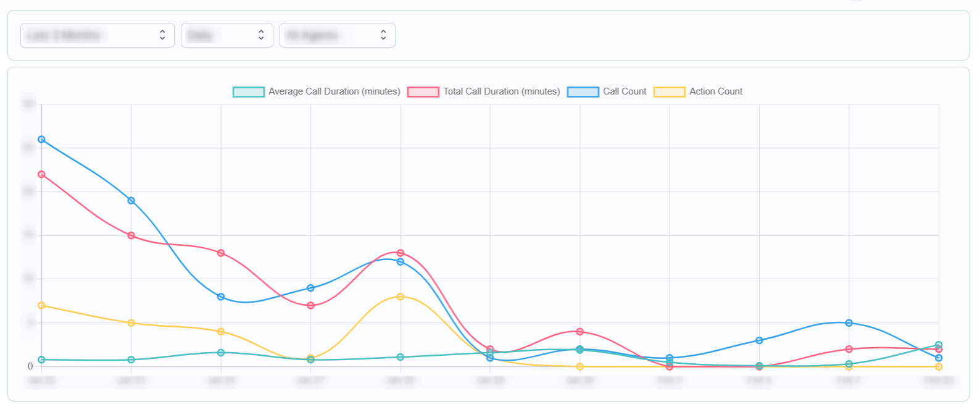Click the first red Total Call Duration point
This screenshot has width=980, height=404.
pyautogui.click(x=41, y=174)
